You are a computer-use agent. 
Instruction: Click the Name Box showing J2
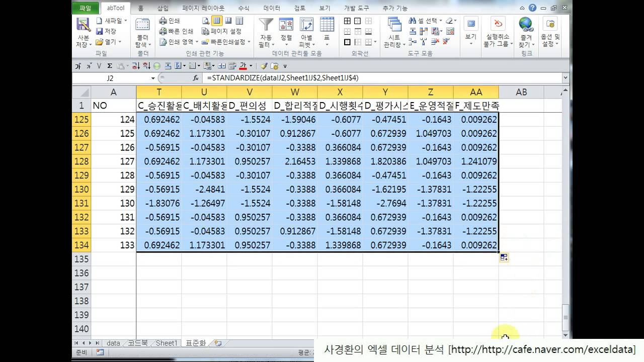point(111,78)
